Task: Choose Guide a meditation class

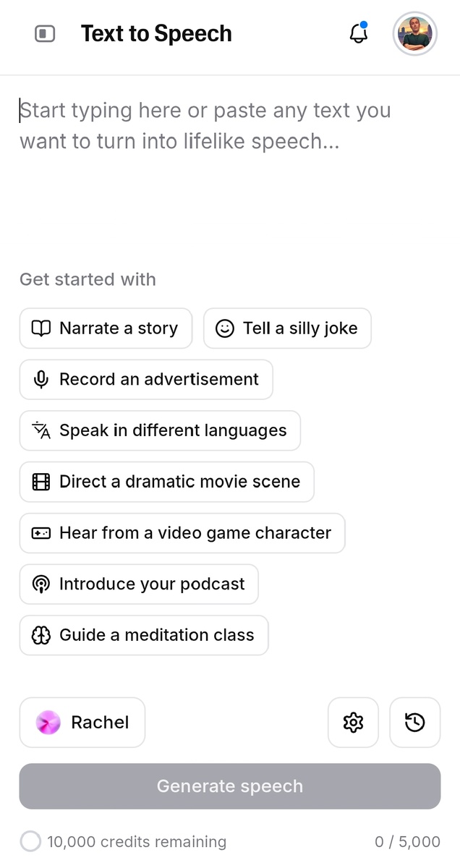Action: point(144,635)
